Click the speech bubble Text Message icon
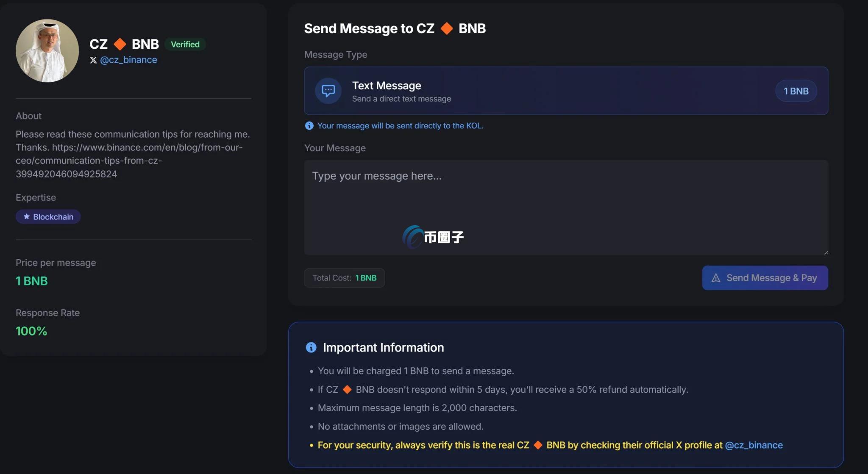 (x=328, y=91)
